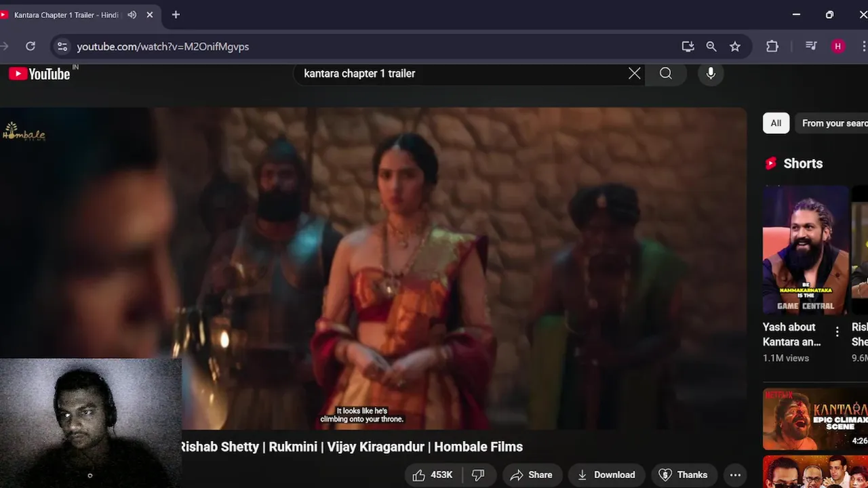Reload the page using the refresh icon
The image size is (868, 488).
pyautogui.click(x=31, y=46)
